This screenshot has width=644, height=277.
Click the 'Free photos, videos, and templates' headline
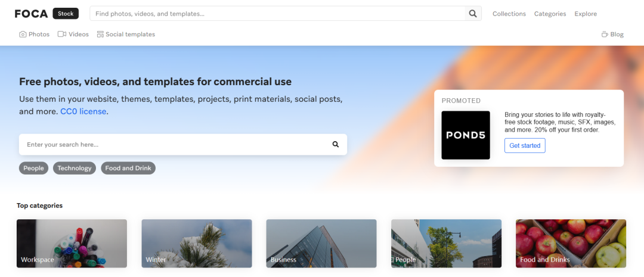tap(155, 82)
